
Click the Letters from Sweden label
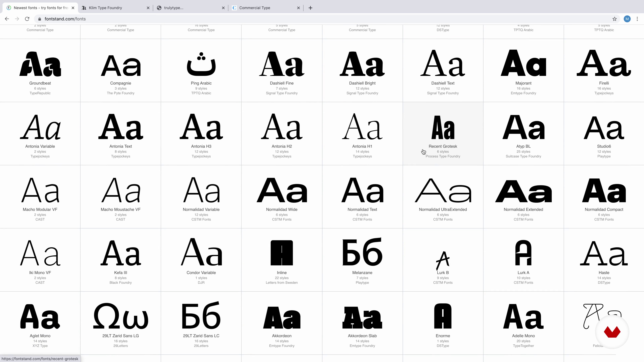pyautogui.click(x=282, y=283)
